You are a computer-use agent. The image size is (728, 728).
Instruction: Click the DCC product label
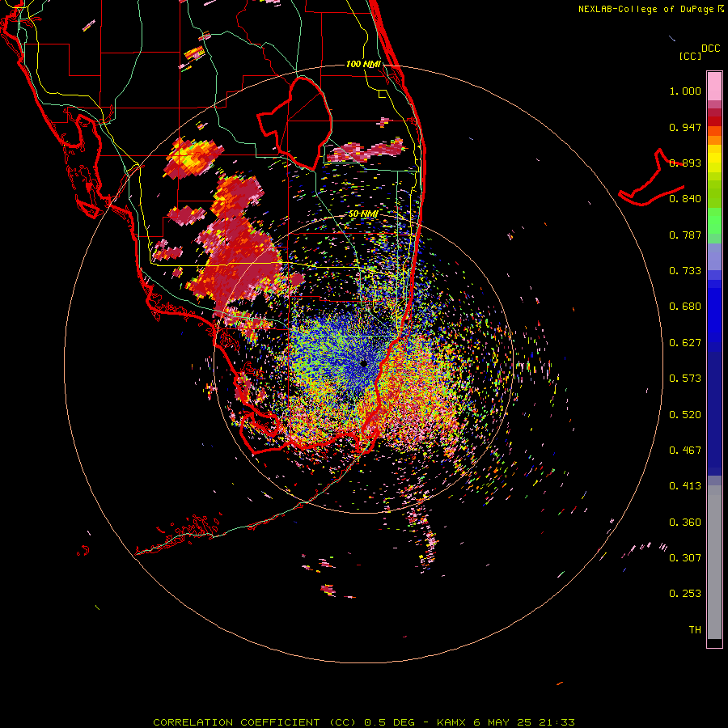[x=711, y=49]
